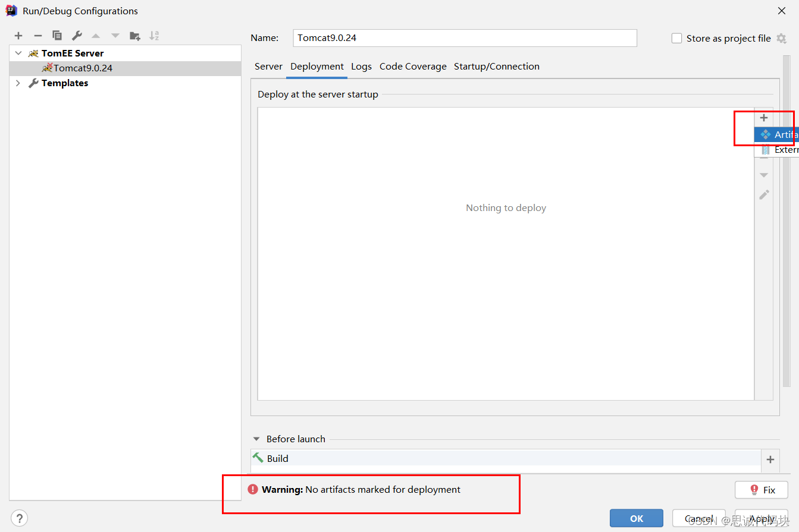799x532 pixels.
Task: Switch to the Server tab
Action: (268, 67)
